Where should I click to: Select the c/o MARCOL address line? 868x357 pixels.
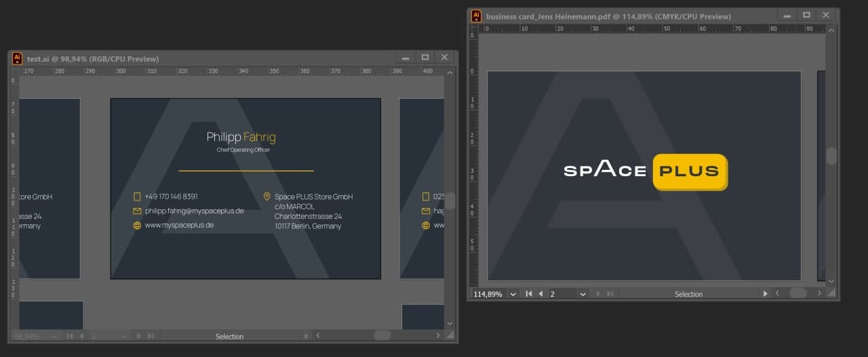pos(294,207)
